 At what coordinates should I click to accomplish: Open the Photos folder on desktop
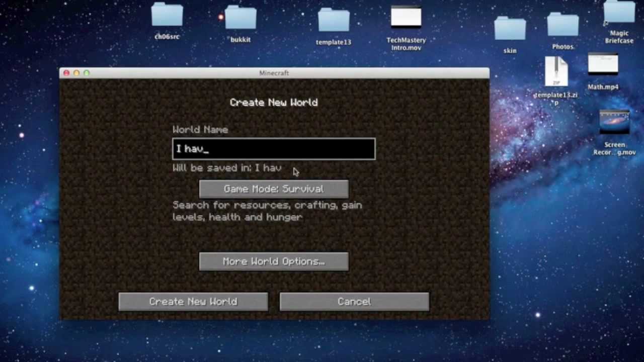click(x=563, y=25)
